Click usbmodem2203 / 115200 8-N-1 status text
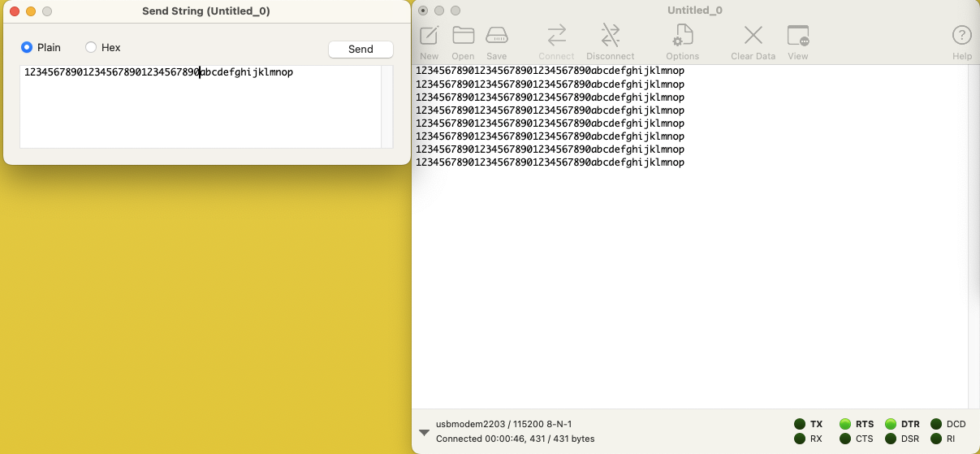The width and height of the screenshot is (980, 454). (x=503, y=424)
